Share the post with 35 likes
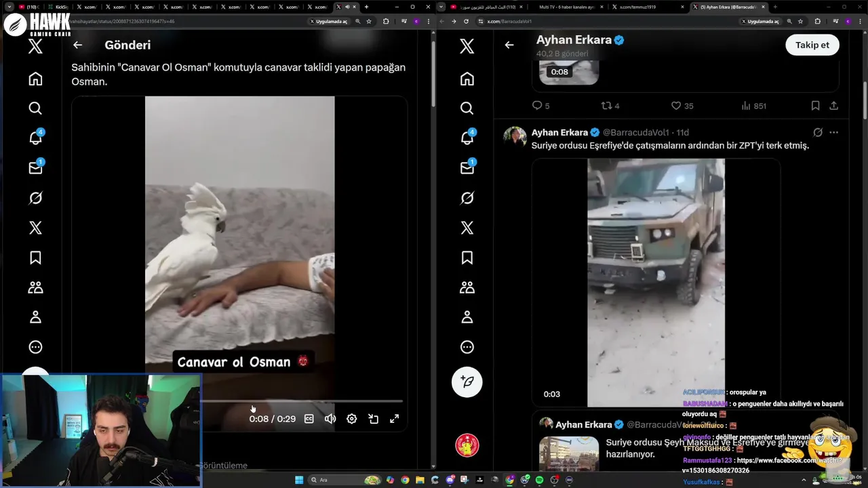The image size is (868, 488). (834, 106)
